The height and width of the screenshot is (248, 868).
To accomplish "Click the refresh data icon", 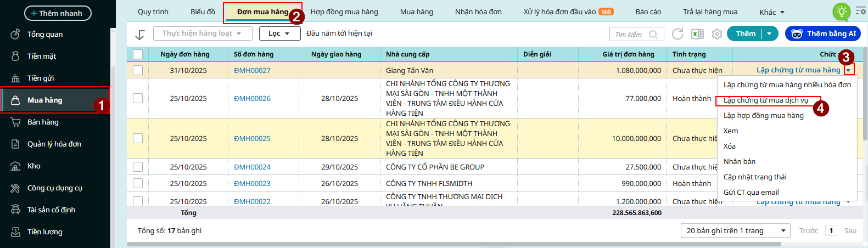I will [x=677, y=34].
